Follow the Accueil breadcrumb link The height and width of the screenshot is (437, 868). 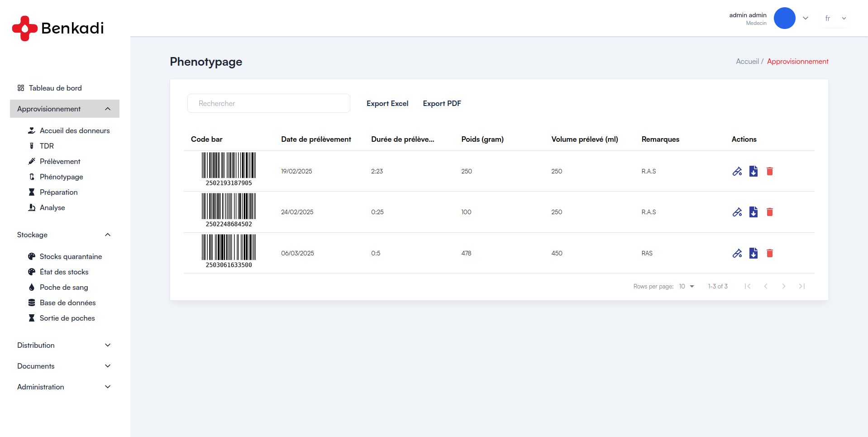[747, 62]
